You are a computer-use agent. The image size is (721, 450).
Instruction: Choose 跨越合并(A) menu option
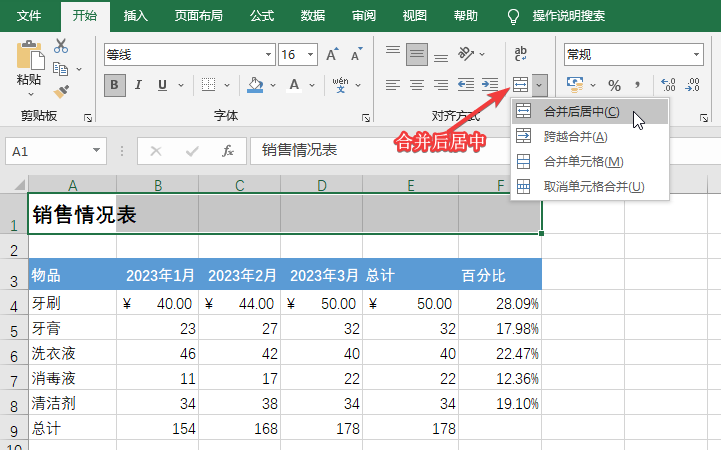[590, 137]
